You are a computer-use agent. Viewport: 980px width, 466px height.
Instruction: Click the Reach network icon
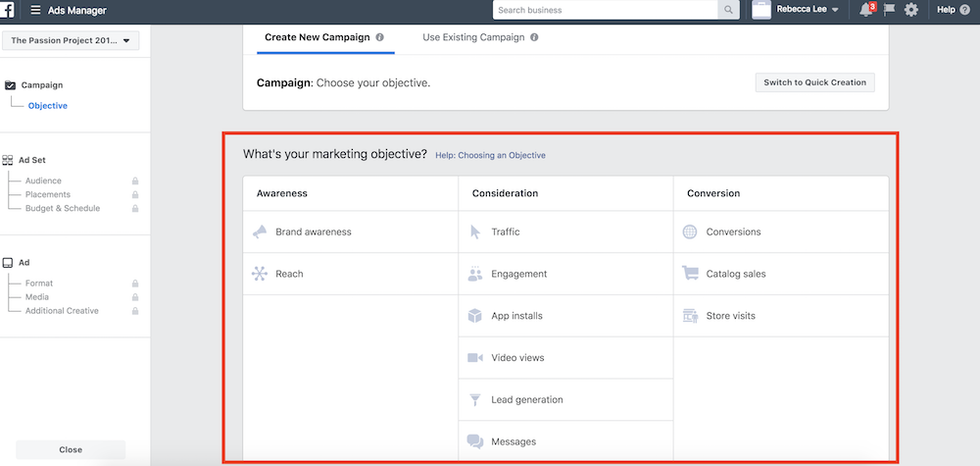[x=260, y=274]
